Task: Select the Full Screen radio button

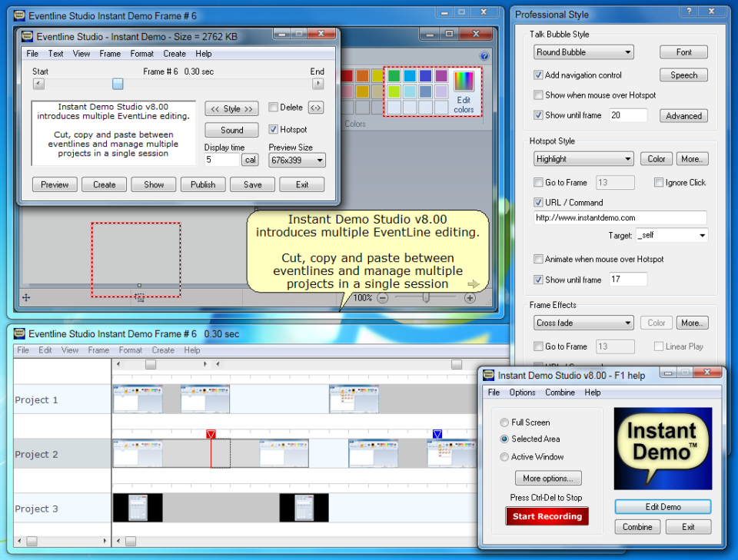Action: [504, 422]
